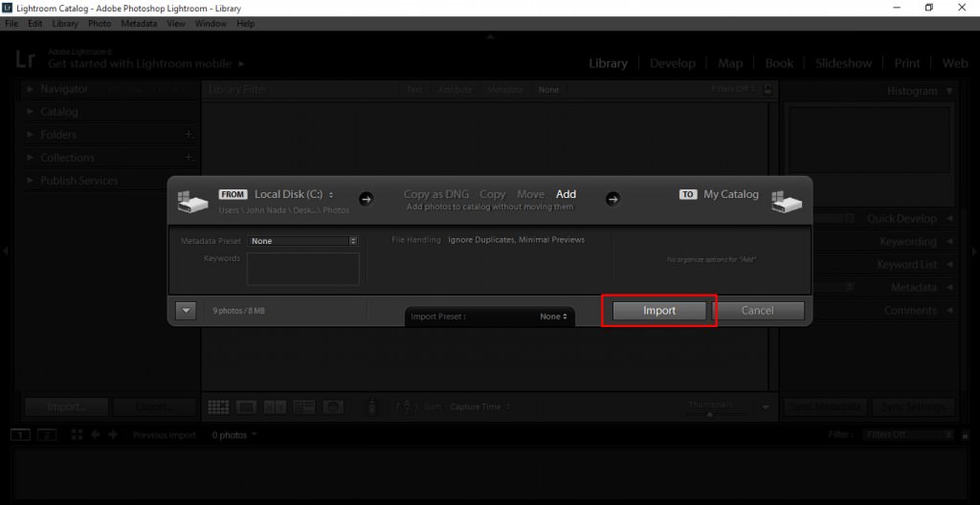Switch to the Develop module
This screenshot has width=980, height=505.
pos(673,63)
